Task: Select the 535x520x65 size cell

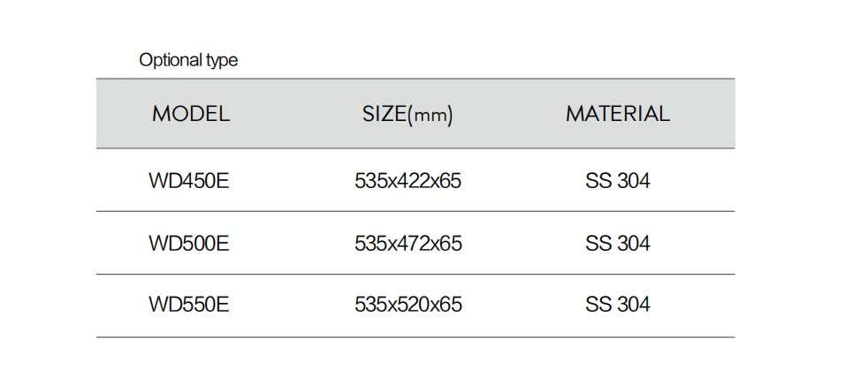Action: (407, 305)
